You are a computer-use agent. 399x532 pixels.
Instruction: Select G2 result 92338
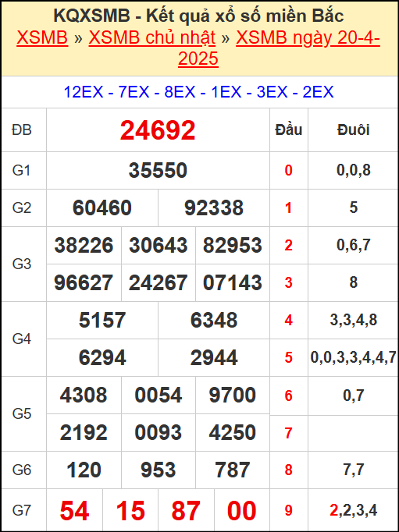(x=214, y=207)
